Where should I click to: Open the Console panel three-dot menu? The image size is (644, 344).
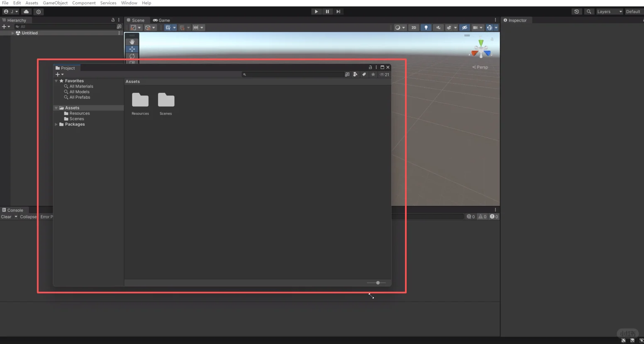(495, 210)
